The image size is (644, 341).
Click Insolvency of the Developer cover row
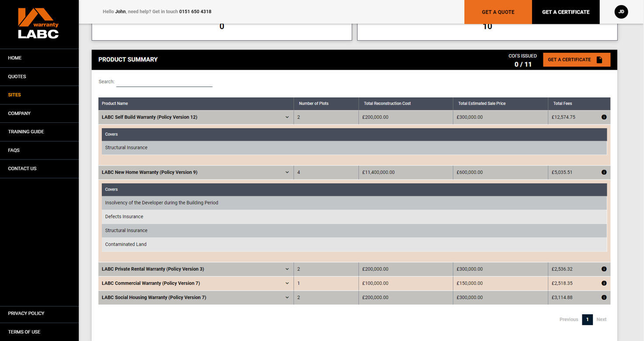[354, 203]
